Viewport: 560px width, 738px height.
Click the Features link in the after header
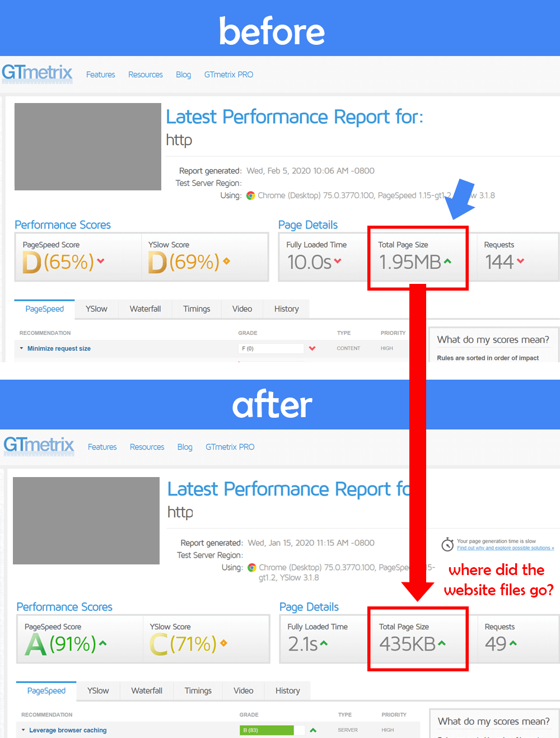pyautogui.click(x=102, y=447)
